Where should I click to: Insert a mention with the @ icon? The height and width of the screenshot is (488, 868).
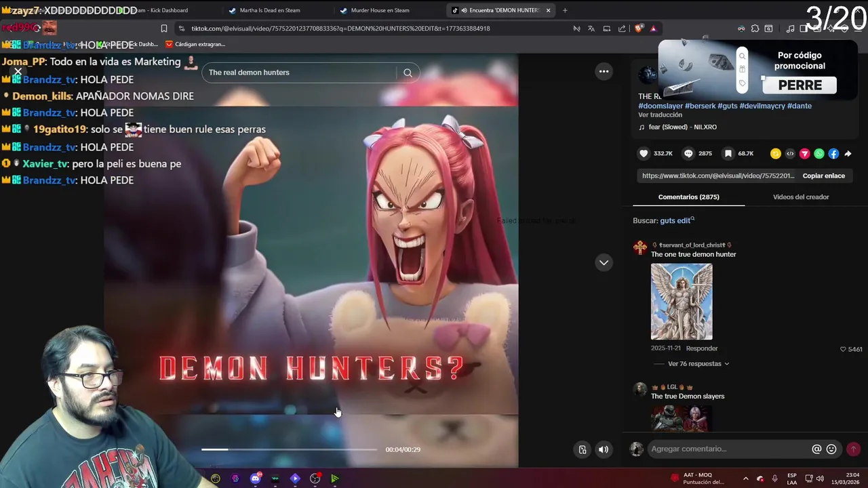[x=816, y=449]
